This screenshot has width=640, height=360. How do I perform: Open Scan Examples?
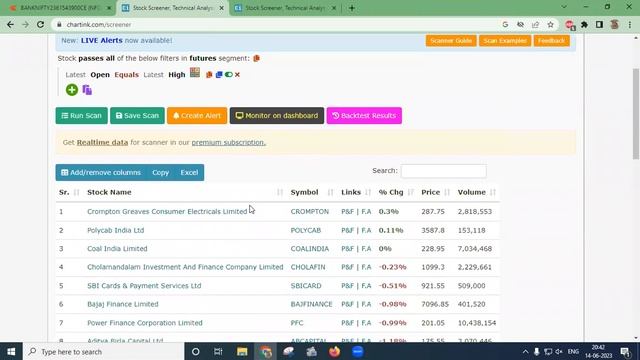(505, 40)
